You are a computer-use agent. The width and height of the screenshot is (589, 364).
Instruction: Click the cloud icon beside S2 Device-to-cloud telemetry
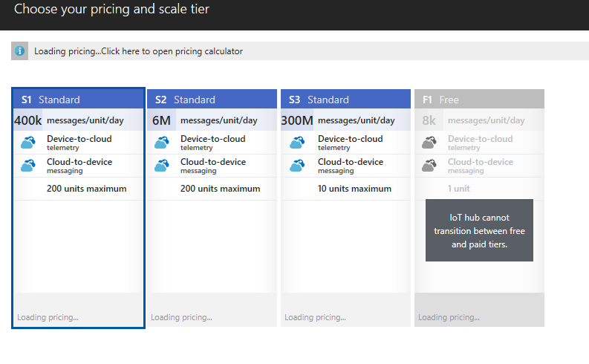(x=162, y=143)
